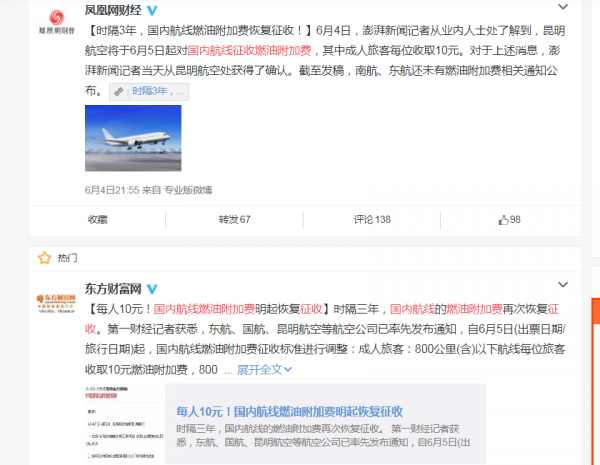
Task: Click the 热门 star icon
Action: tap(44, 258)
